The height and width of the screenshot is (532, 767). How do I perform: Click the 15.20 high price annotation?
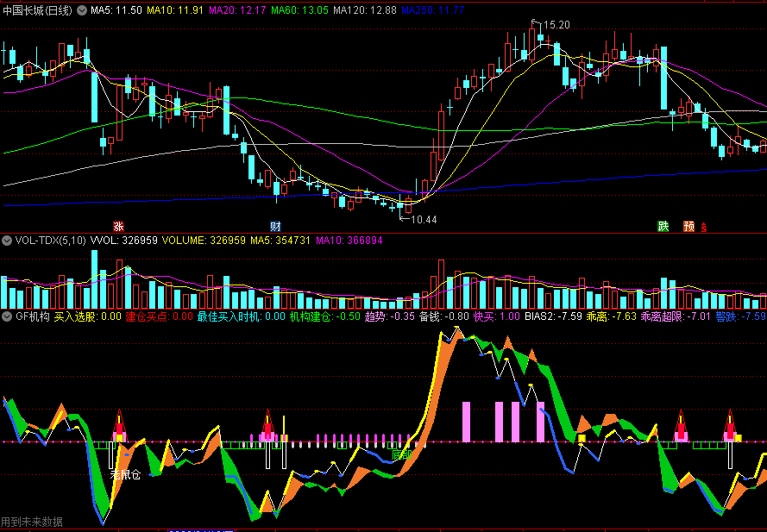556,25
